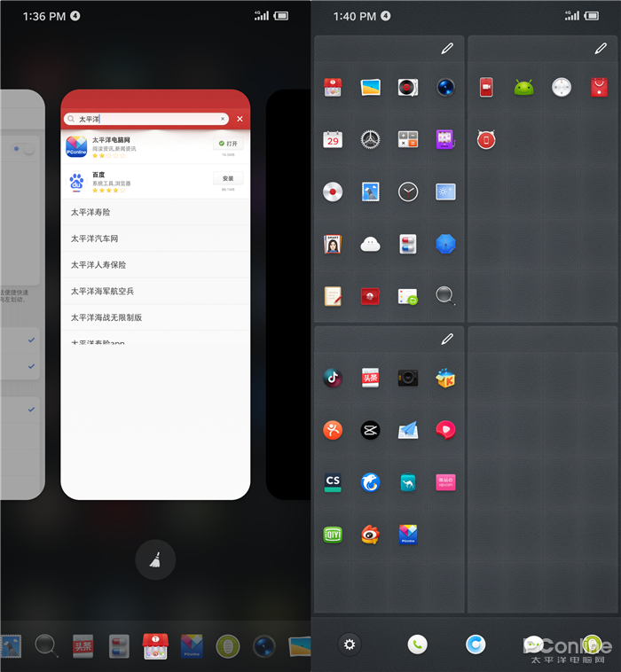The height and width of the screenshot is (672, 621).
Task: Tap the broom clean-all button
Action: [x=155, y=559]
